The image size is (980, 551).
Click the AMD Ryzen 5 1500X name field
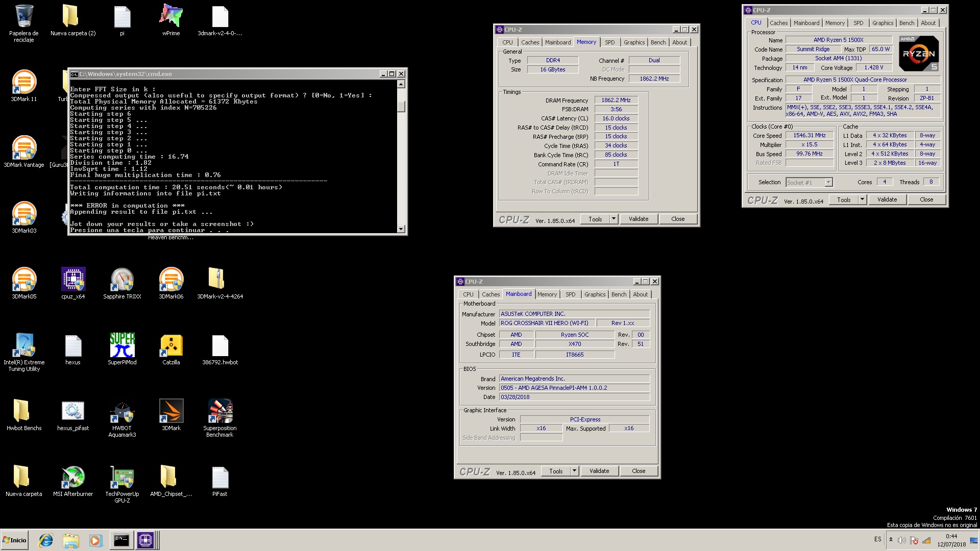[x=838, y=40]
